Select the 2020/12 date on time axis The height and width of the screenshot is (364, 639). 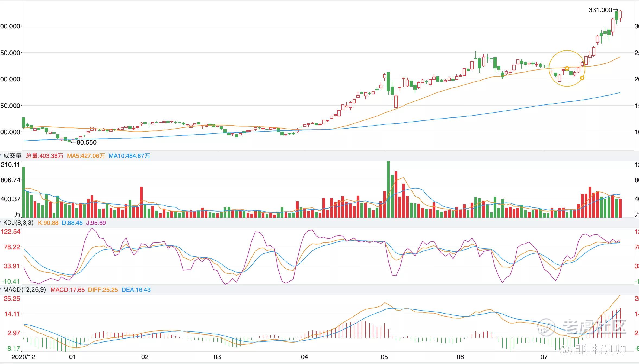point(23,357)
